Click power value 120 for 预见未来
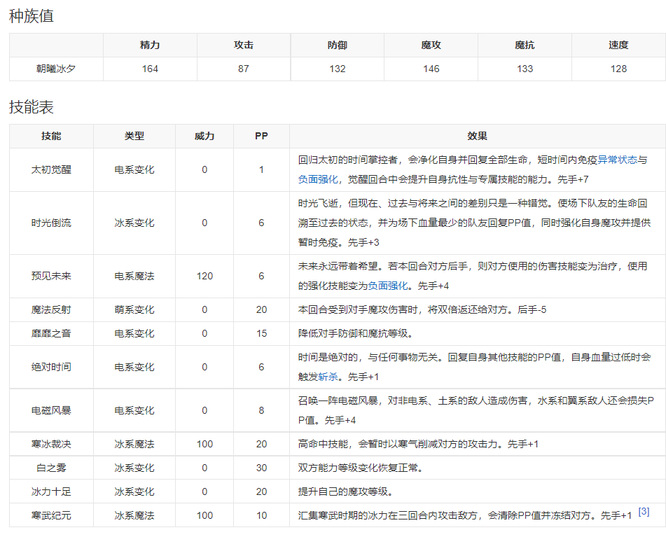The width and height of the screenshot is (666, 537). click(x=204, y=276)
